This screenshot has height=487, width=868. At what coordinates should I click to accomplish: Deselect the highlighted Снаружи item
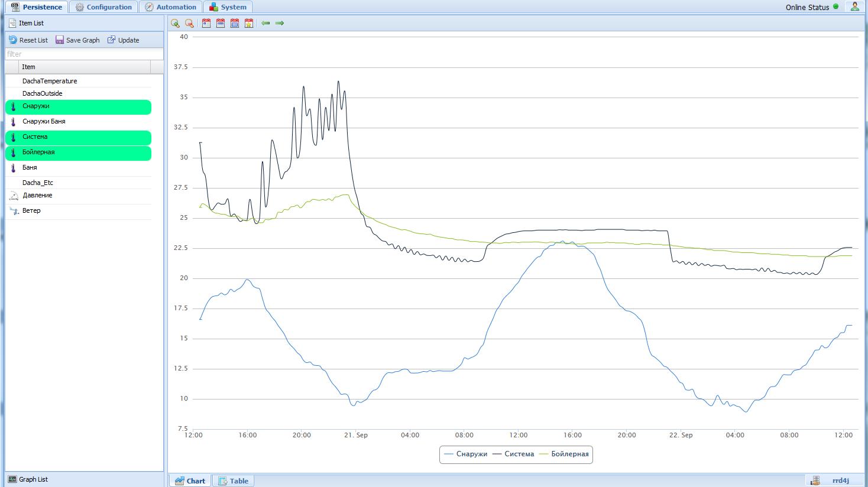click(78, 106)
